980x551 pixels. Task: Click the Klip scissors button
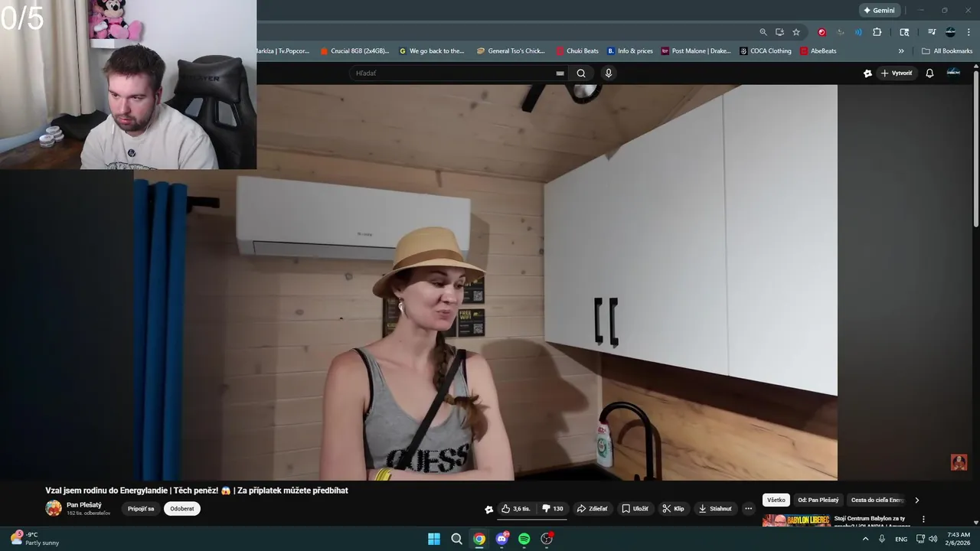674,509
